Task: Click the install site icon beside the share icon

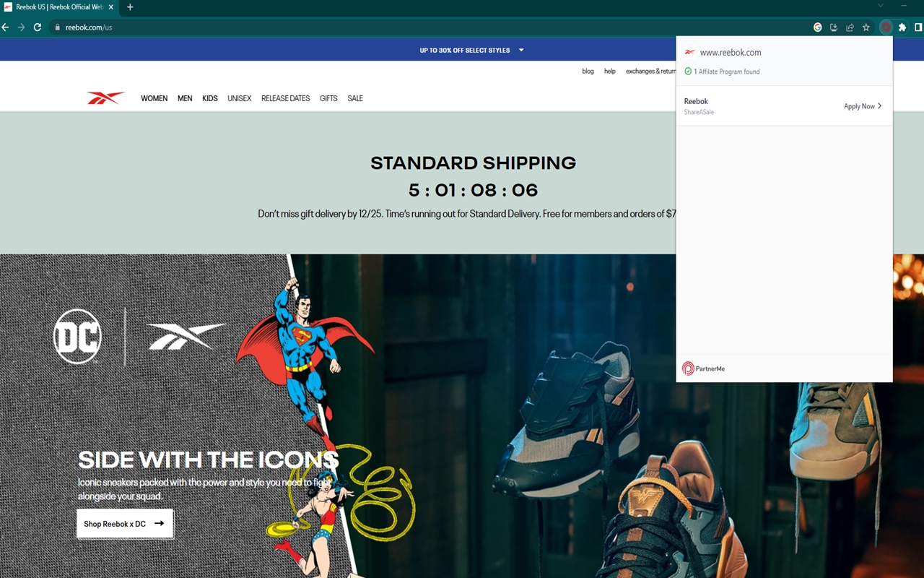Action: (833, 27)
